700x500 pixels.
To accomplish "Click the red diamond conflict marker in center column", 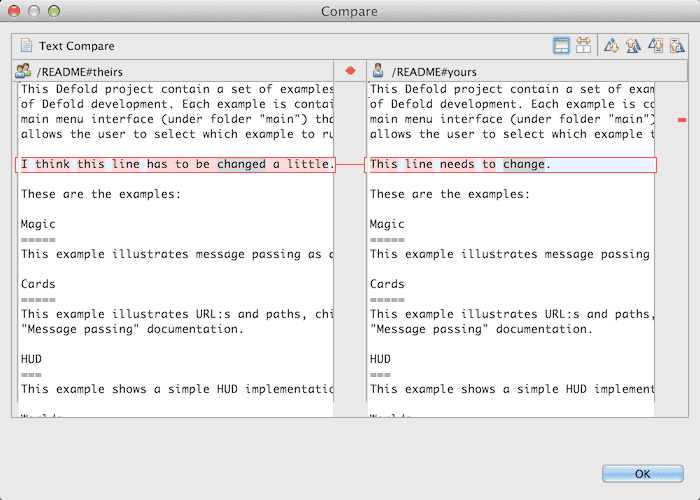I will pyautogui.click(x=350, y=71).
